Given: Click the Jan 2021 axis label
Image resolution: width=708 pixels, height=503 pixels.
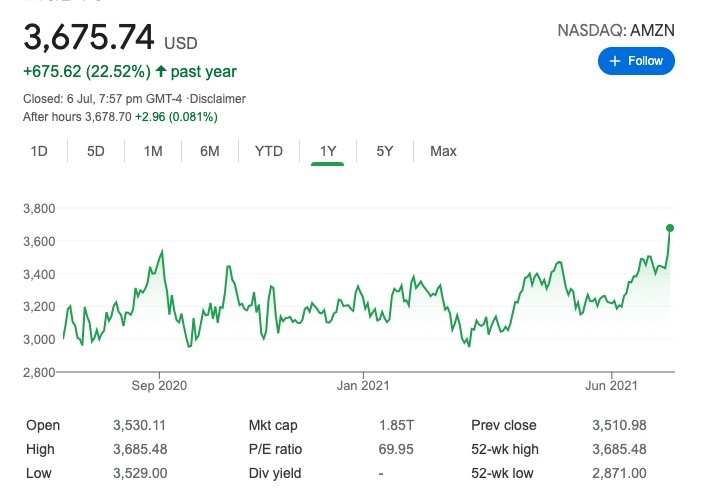Looking at the screenshot, I should tap(363, 386).
